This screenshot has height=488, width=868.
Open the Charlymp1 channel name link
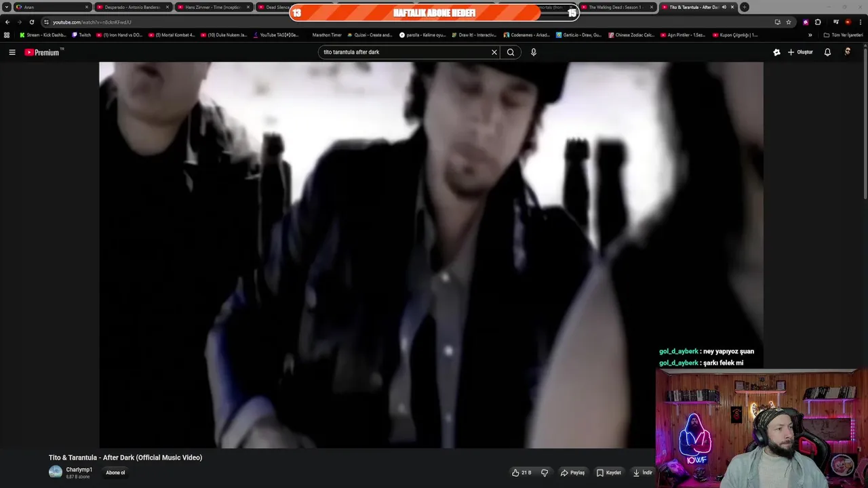[x=79, y=470]
